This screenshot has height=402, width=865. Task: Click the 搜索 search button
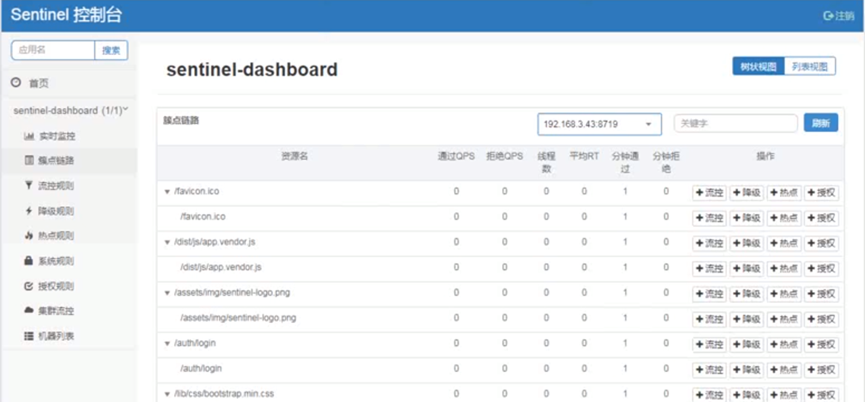[111, 50]
